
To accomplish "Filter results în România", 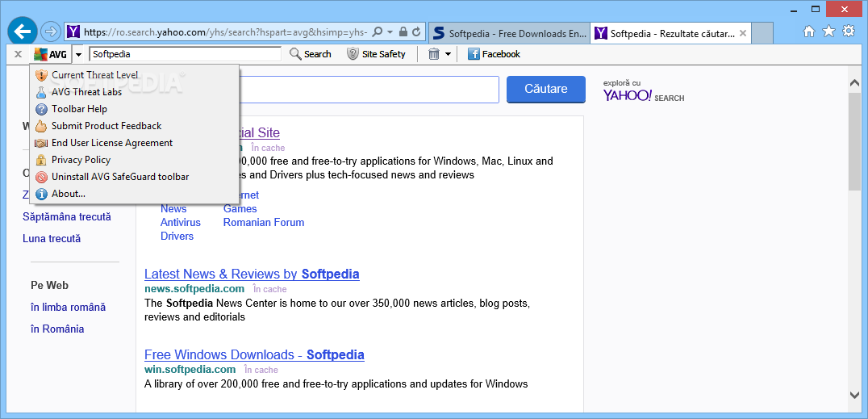I will pos(57,329).
